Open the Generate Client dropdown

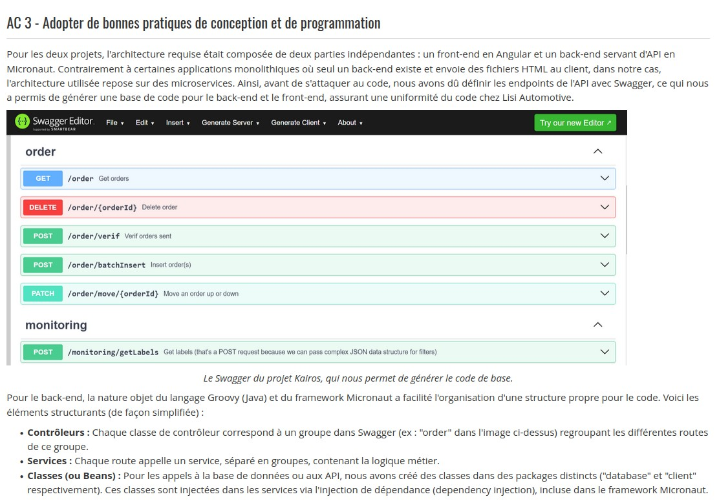click(x=298, y=123)
